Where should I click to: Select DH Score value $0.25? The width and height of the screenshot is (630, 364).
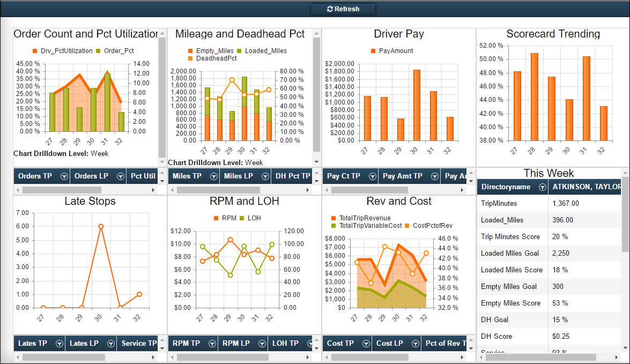pos(561,336)
